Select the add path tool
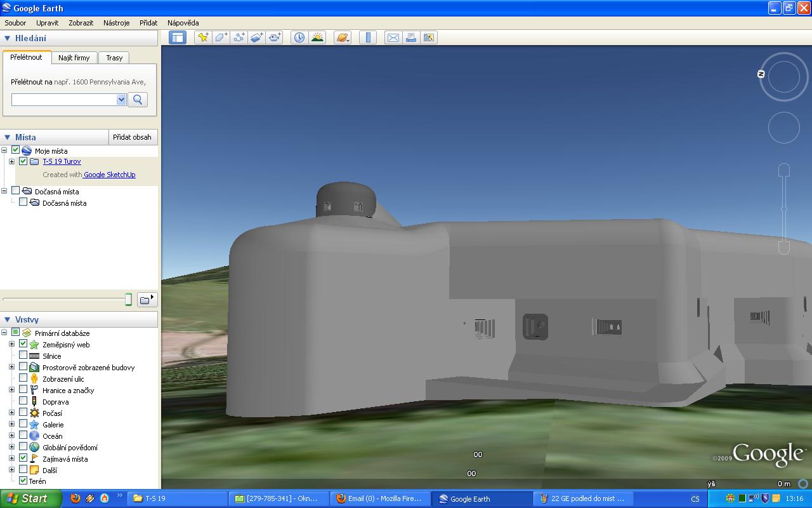Screen dimensions: 812x508 (x=239, y=37)
